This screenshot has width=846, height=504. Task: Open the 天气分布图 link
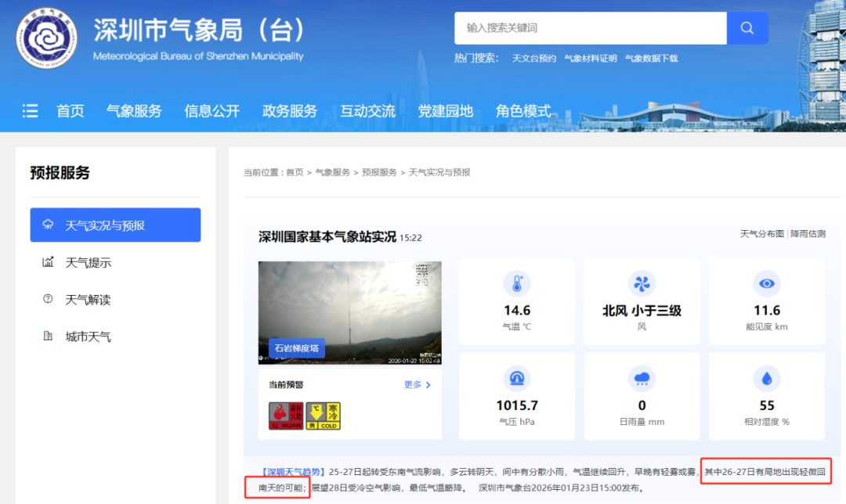tap(761, 234)
